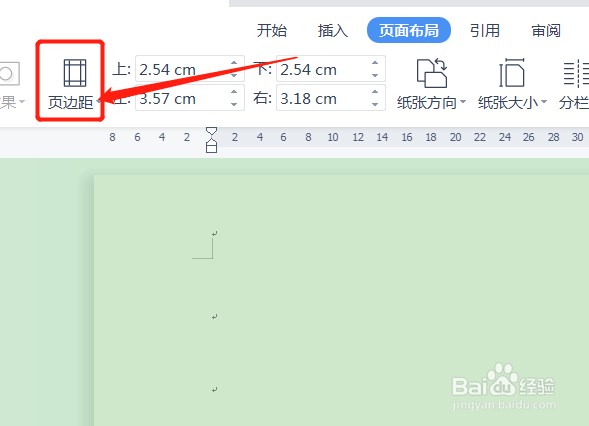The image size is (589, 426).
Task: Click the first paragraph mark in document
Action: pyautogui.click(x=214, y=234)
